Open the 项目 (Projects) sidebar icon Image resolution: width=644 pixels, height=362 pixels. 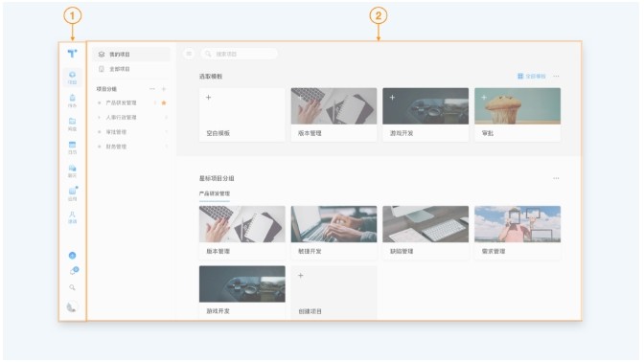tap(72, 78)
